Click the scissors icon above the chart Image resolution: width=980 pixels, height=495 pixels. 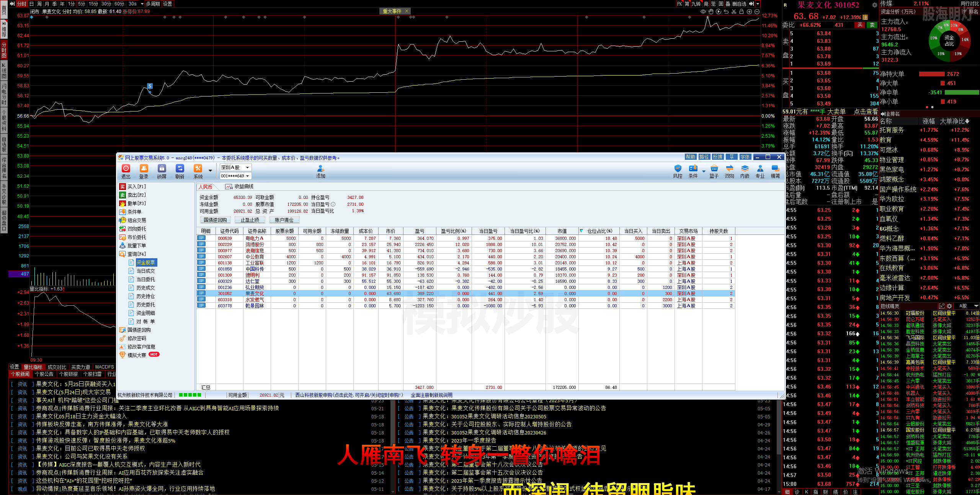pos(734,11)
